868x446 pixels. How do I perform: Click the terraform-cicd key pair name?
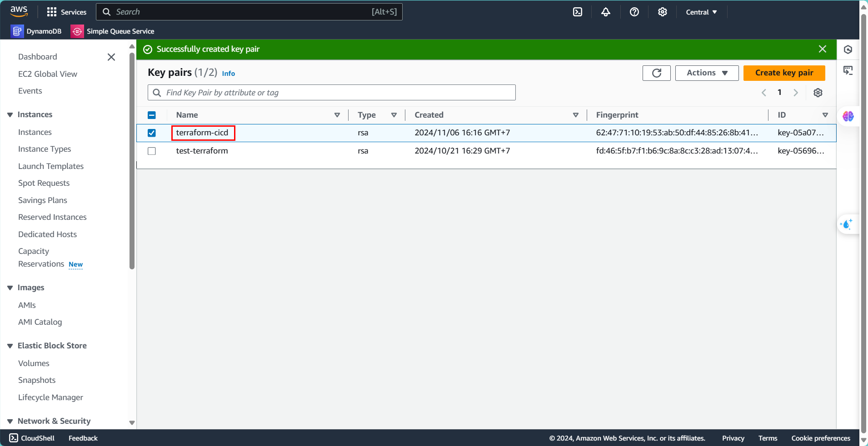point(202,133)
